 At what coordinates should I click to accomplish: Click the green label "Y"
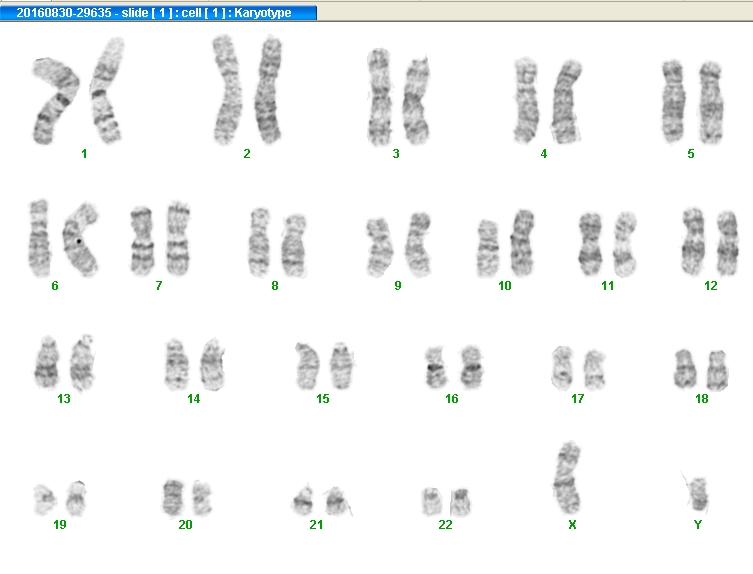[698, 525]
